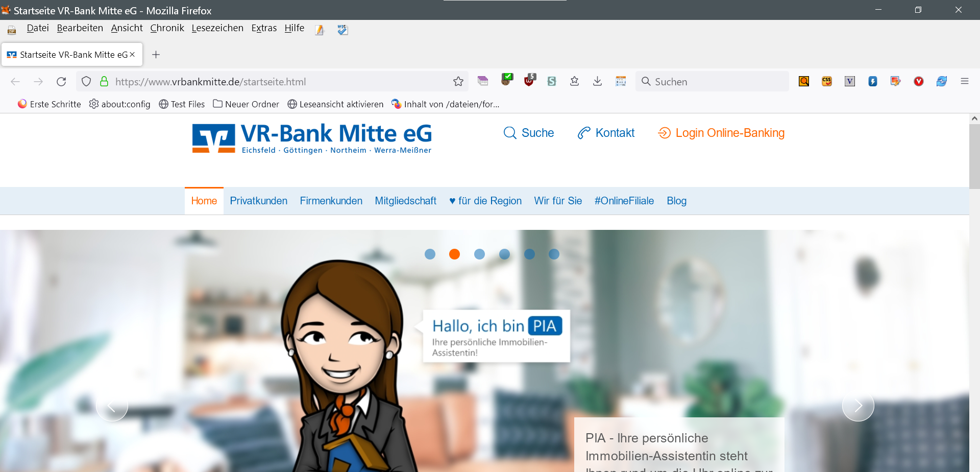Open the Firefox hamburger application menu
This screenshot has height=472, width=980.
coord(965,81)
